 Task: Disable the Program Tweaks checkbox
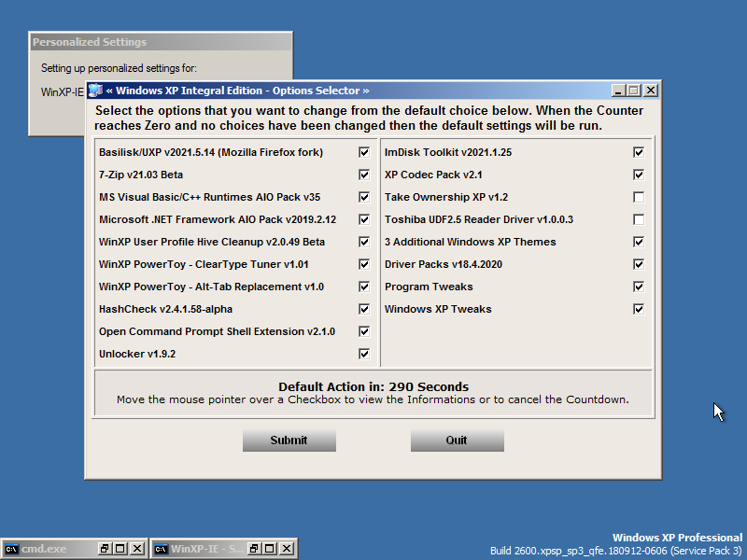click(x=639, y=287)
